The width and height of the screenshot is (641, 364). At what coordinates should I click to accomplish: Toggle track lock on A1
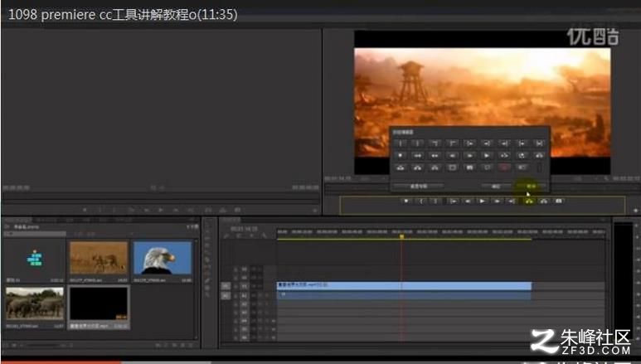[236, 295]
